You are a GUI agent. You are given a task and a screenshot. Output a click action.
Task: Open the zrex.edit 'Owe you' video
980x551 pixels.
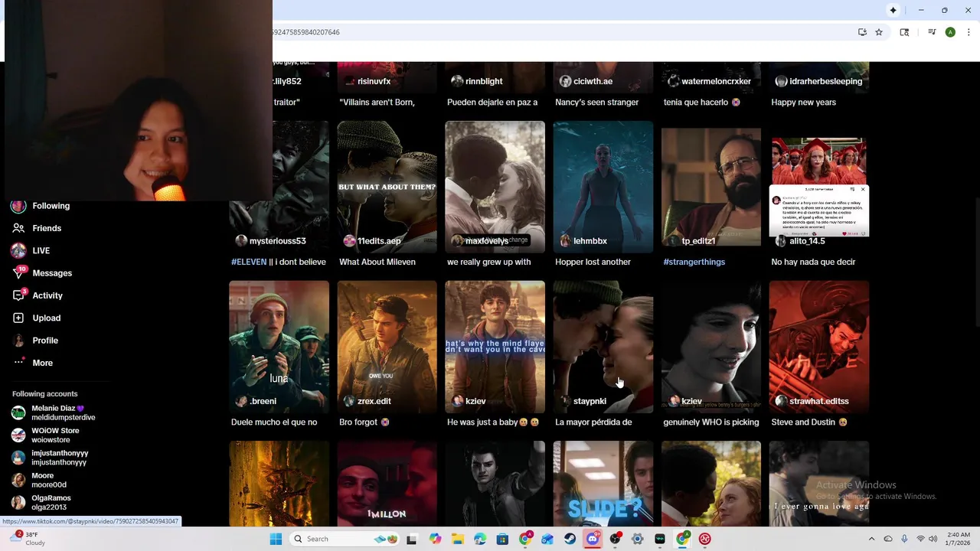pyautogui.click(x=387, y=347)
